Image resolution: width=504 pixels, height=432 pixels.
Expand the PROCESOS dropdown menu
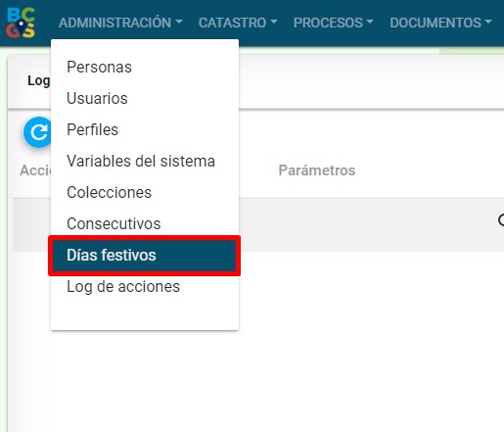pos(333,23)
